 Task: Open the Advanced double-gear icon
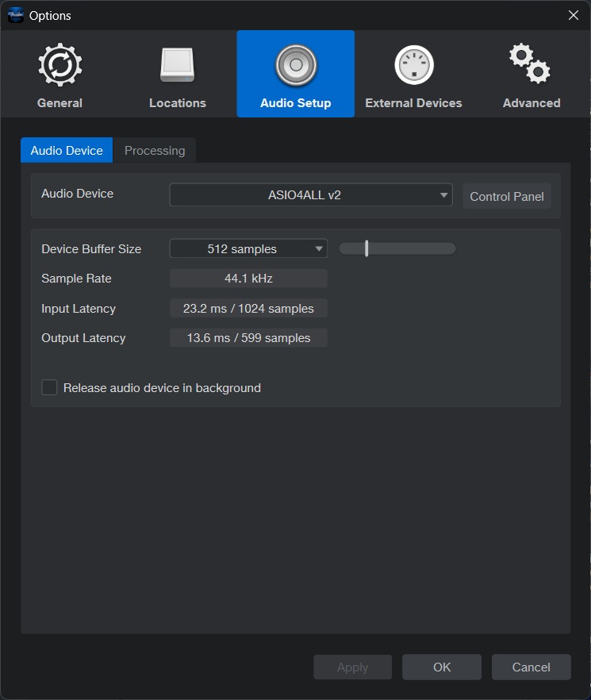coord(530,63)
